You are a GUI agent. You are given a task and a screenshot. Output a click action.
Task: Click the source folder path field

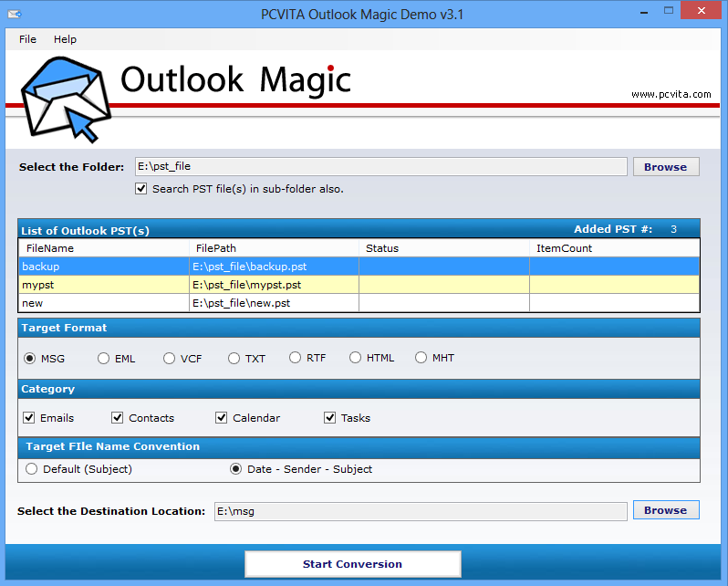[x=380, y=166]
